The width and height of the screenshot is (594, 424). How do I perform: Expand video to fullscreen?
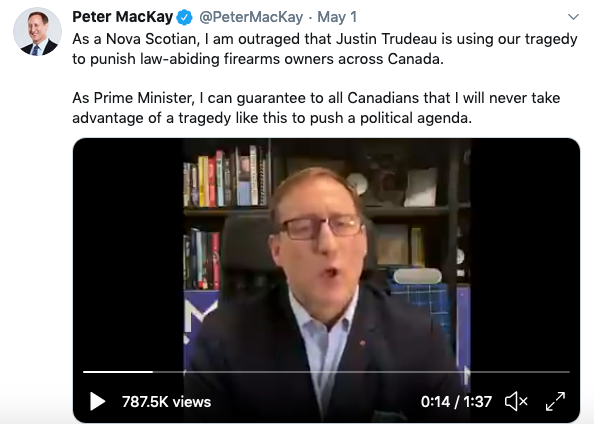(x=555, y=401)
